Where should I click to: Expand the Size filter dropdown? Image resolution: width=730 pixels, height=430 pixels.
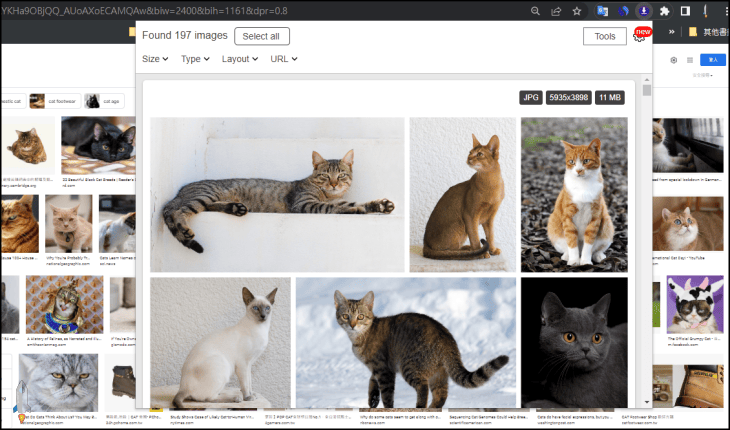click(155, 59)
